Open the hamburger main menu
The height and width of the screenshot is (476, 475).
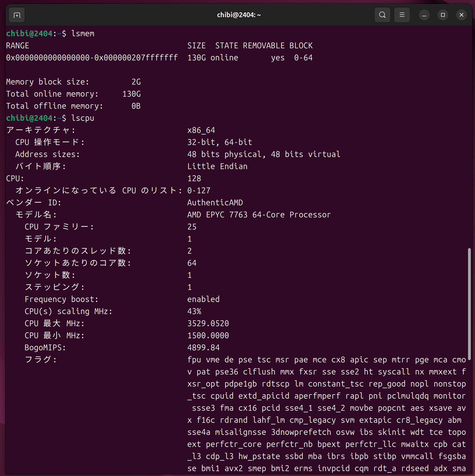point(402,15)
